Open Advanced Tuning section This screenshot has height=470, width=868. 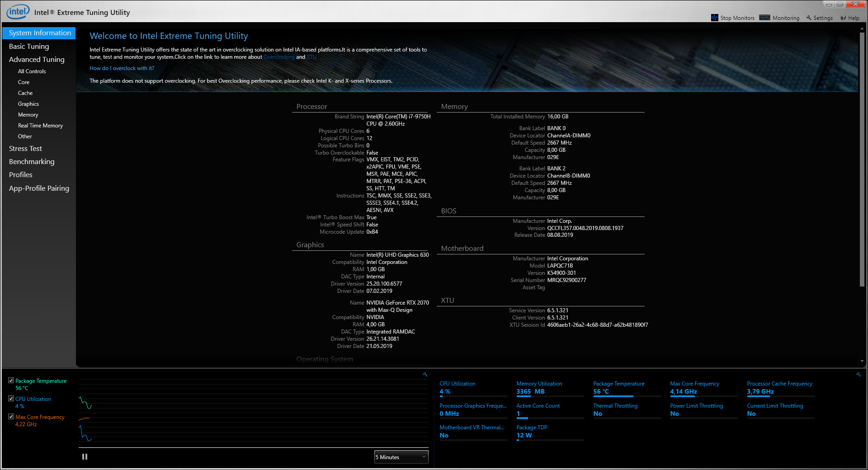[37, 60]
